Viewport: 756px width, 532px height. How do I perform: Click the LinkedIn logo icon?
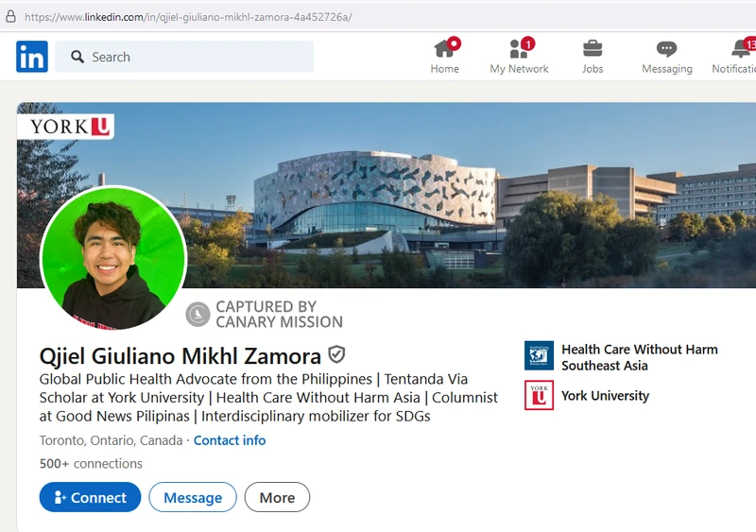(x=32, y=57)
